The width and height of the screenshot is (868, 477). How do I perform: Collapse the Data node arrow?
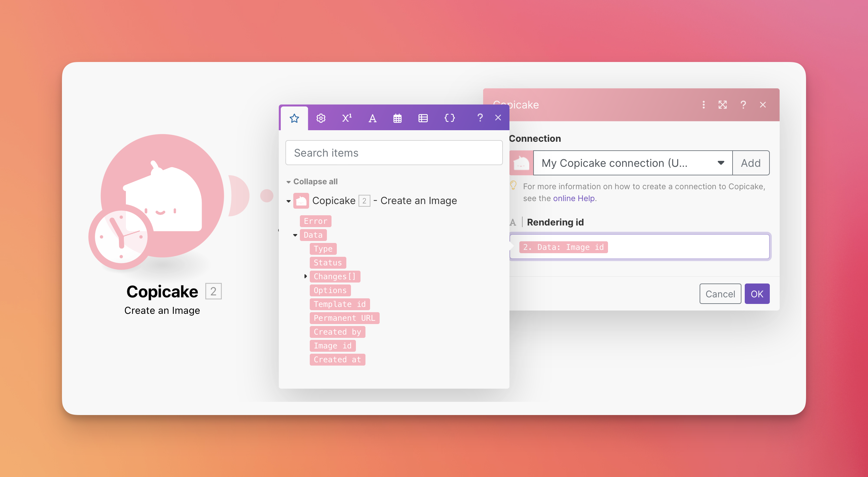coord(295,235)
